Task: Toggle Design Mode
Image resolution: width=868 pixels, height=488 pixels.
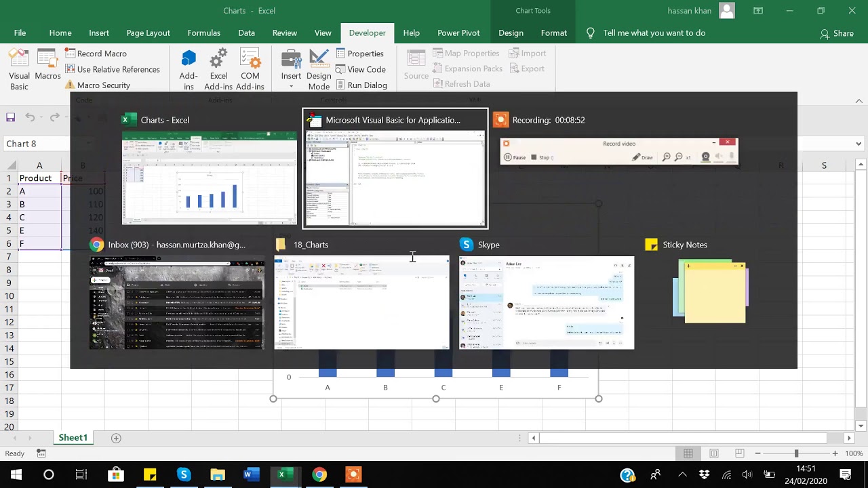Action: pos(319,69)
